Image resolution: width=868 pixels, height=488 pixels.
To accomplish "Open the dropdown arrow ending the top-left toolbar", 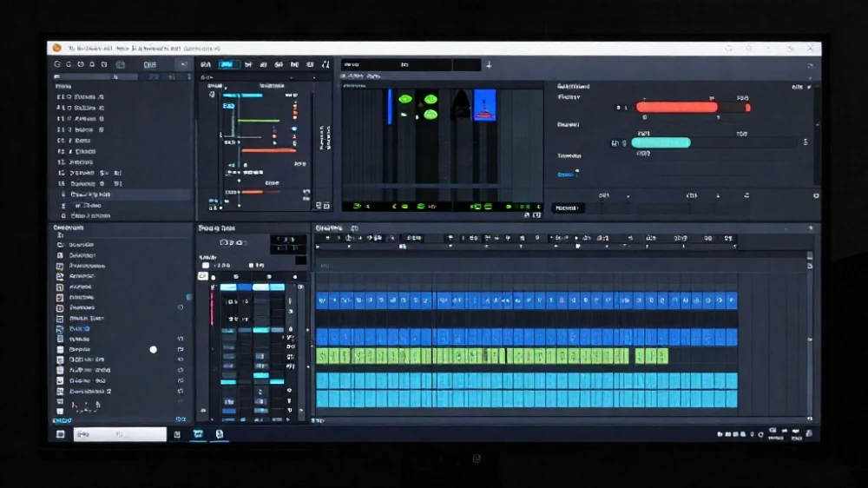I will [183, 65].
